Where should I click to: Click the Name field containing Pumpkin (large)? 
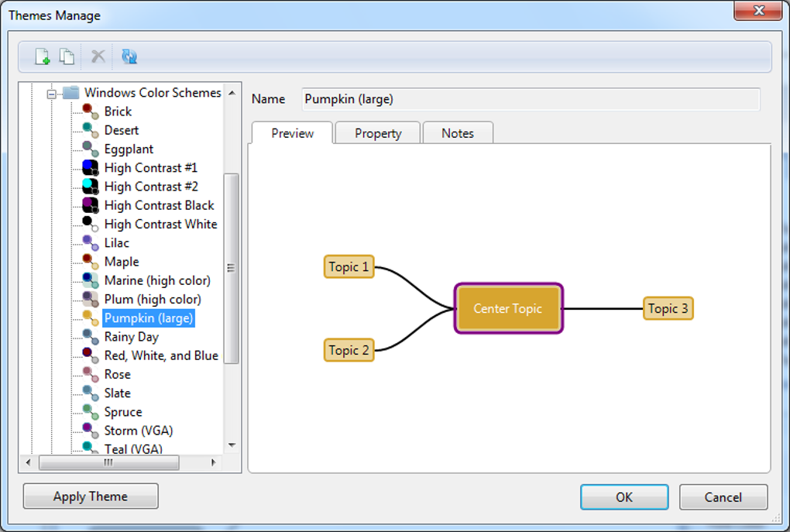click(x=531, y=99)
